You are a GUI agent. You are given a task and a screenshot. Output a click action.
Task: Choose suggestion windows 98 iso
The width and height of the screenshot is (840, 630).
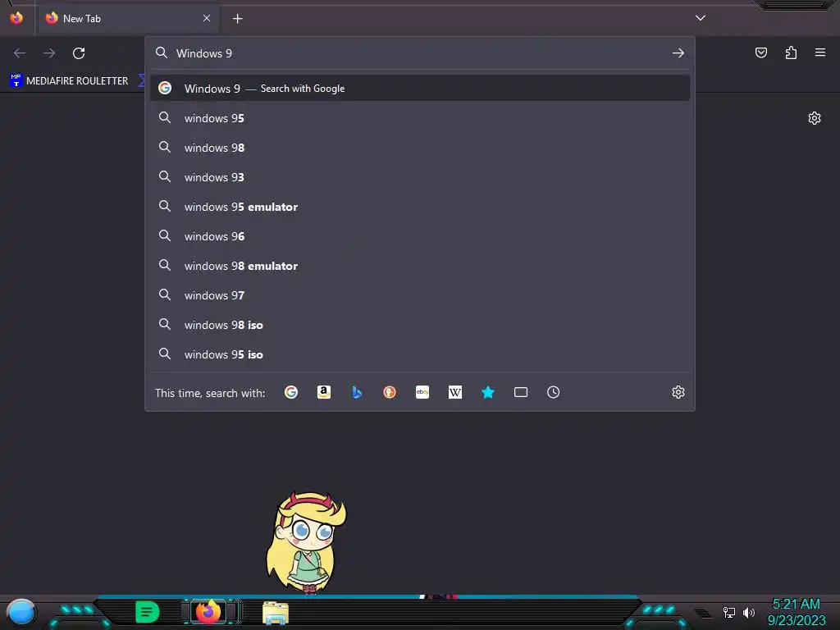[x=420, y=325]
